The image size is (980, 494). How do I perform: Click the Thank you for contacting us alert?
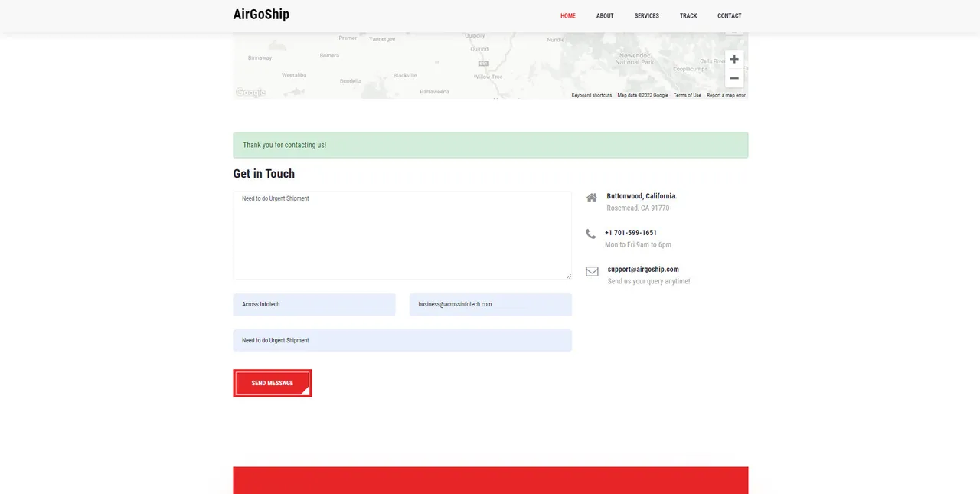(x=491, y=145)
